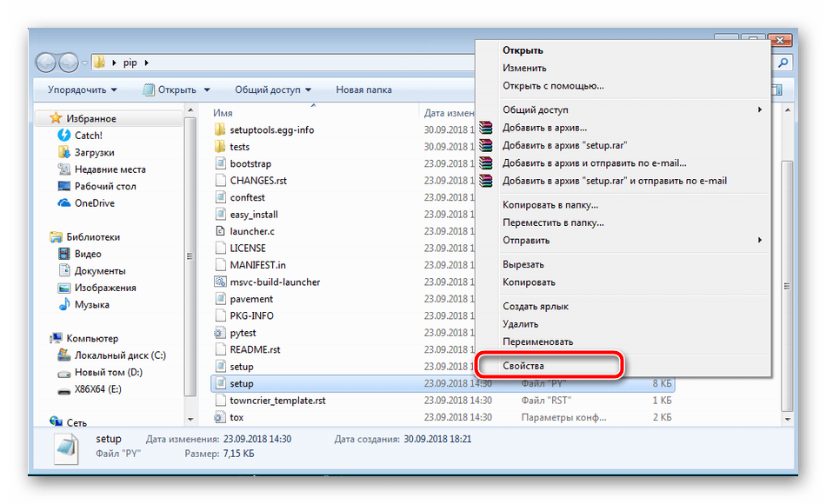
Task: Open Видео library
Action: click(x=88, y=254)
